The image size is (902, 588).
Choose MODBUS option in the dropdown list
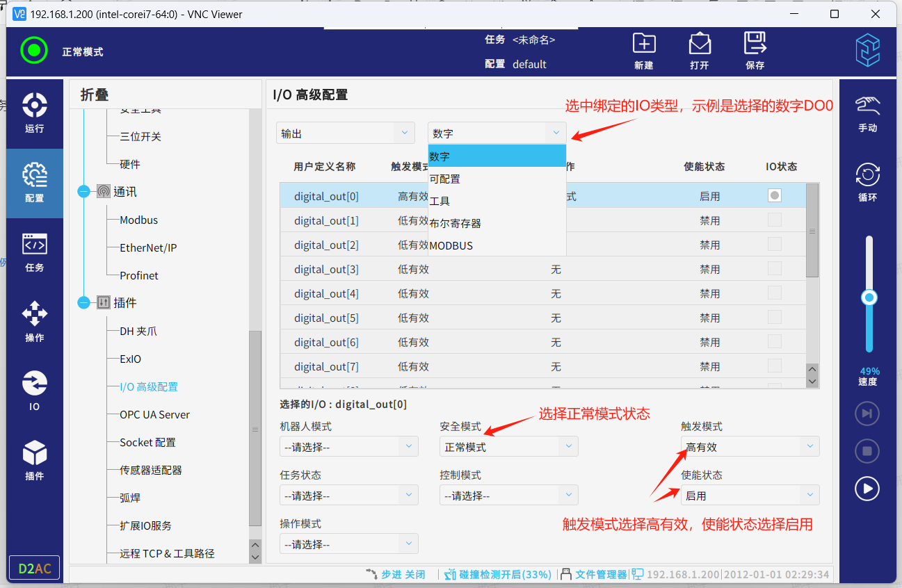pyautogui.click(x=451, y=245)
